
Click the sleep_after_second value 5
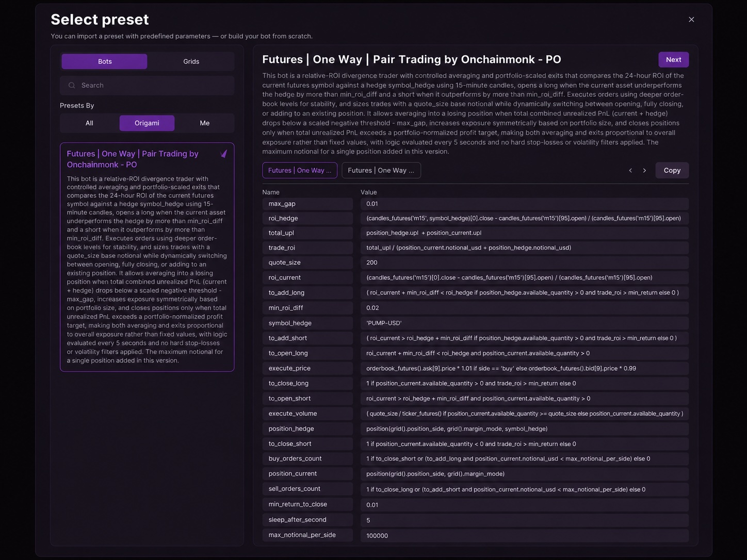pyautogui.click(x=525, y=520)
